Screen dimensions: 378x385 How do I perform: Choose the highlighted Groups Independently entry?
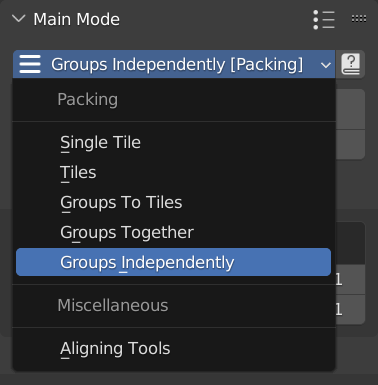174,262
